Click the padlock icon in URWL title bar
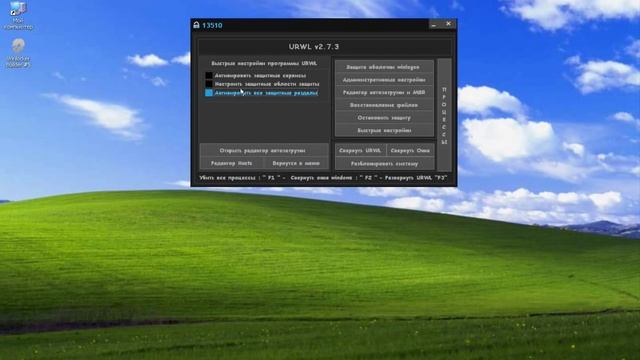This screenshot has width=640, height=360. click(196, 25)
